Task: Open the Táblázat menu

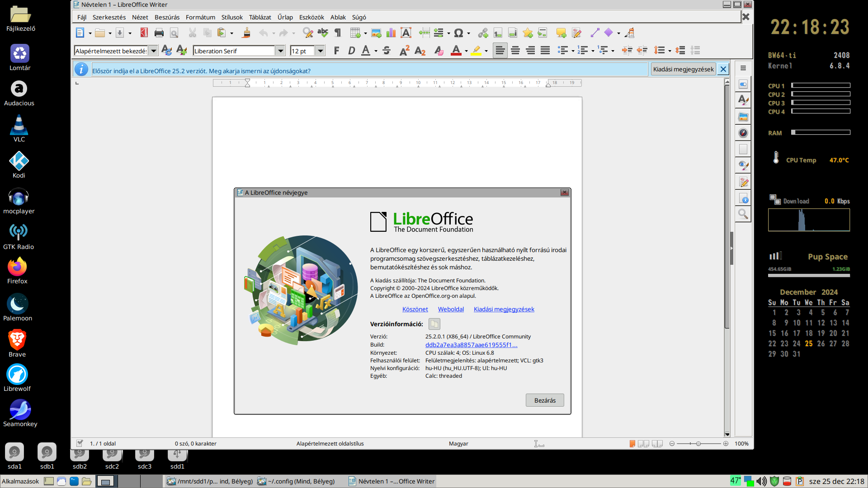Action: coord(260,17)
